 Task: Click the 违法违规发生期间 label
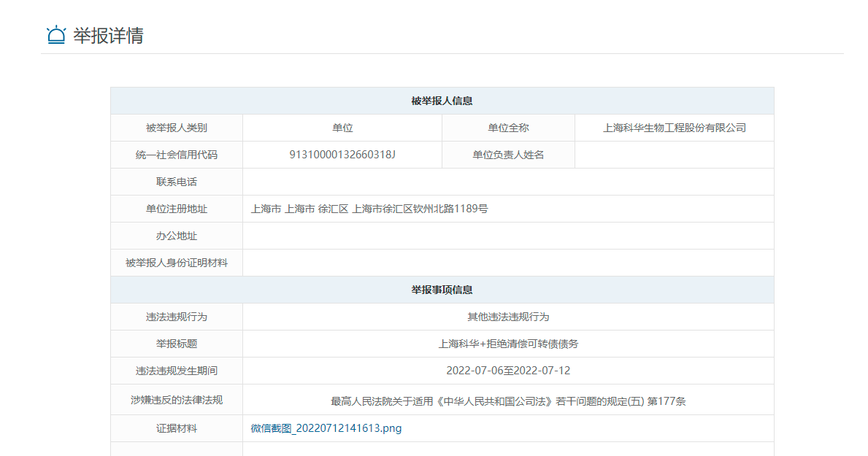click(x=177, y=371)
